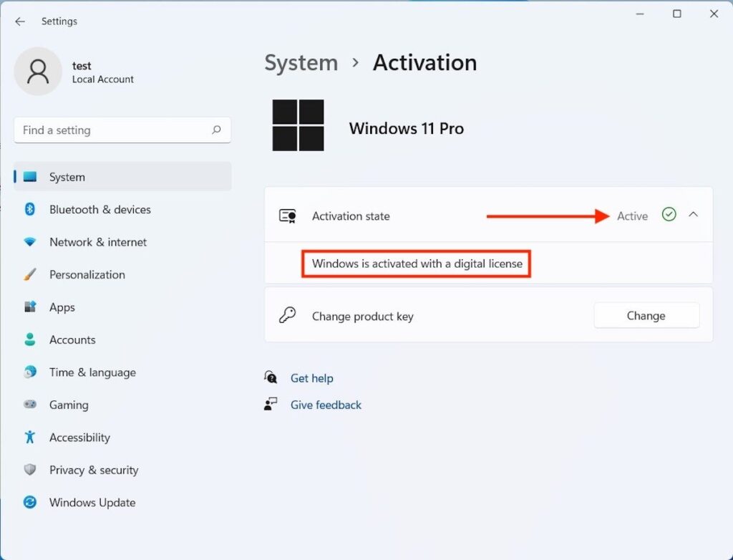Screen dimensions: 733x560
Task: Collapse the Activation state section
Action: click(x=693, y=214)
